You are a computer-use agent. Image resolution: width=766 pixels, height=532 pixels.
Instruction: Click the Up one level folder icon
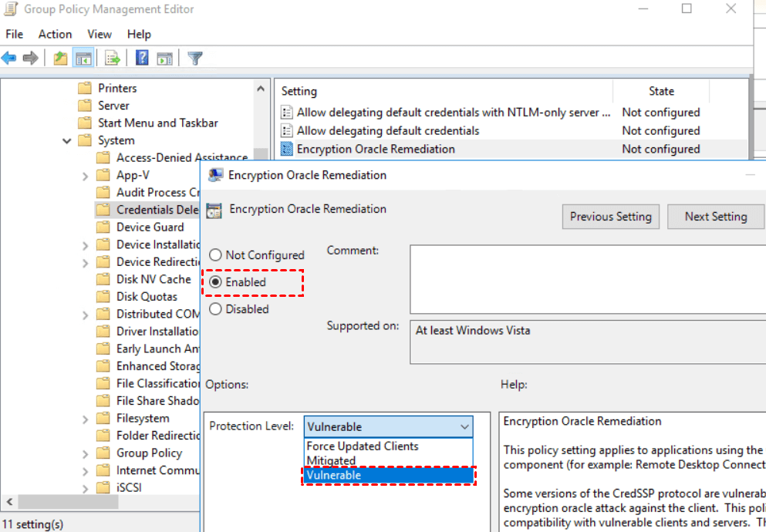(60, 58)
